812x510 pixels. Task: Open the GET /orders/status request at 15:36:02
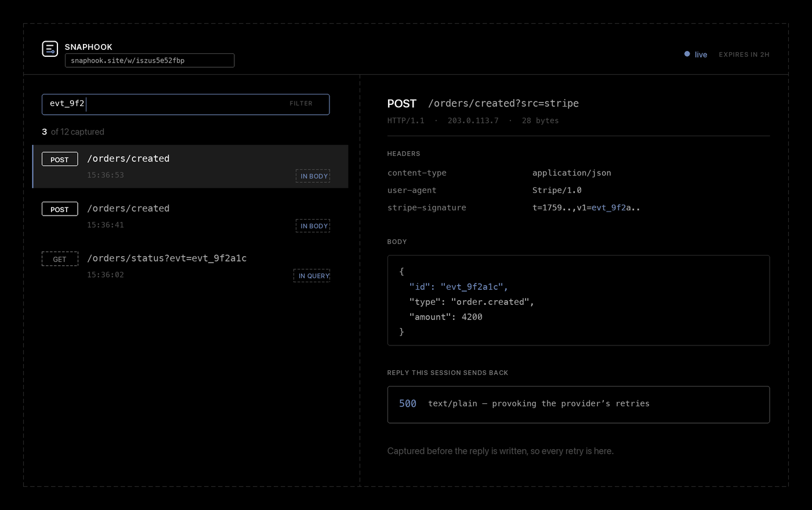click(x=190, y=266)
